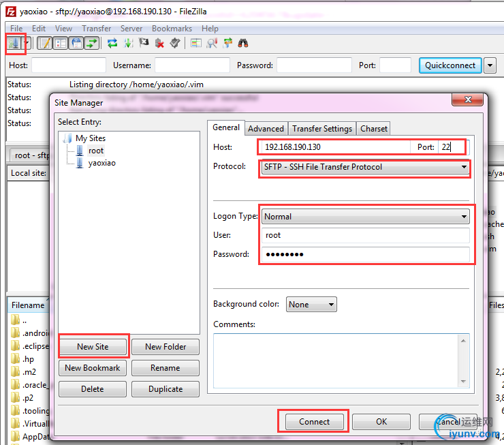
Task: Expand the Site Manager icon dropdown arrow
Action: point(27,43)
